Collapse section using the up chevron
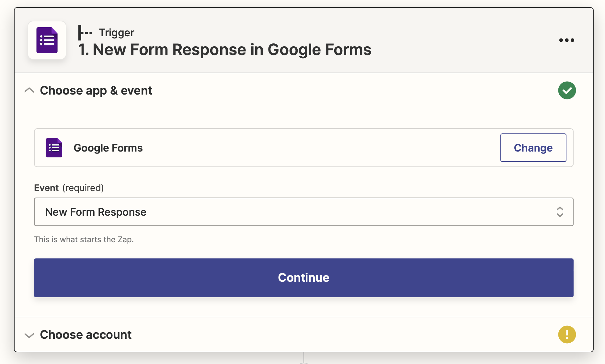 point(29,90)
